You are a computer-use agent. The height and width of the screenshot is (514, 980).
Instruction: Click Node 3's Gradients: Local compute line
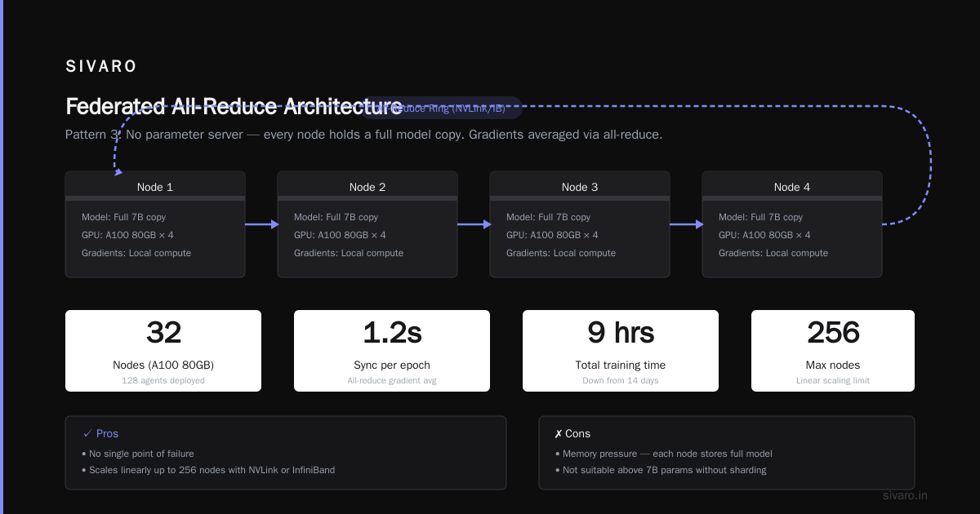coord(561,253)
